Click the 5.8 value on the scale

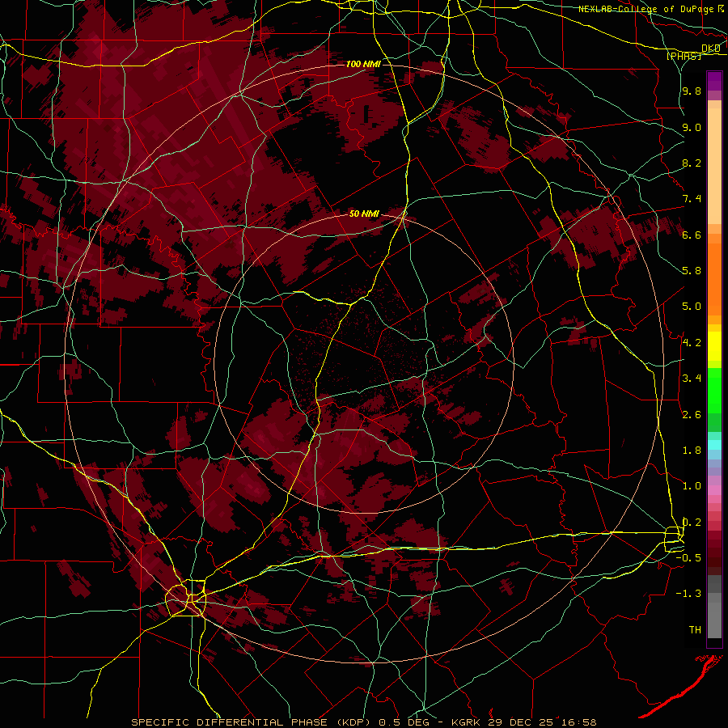692,271
